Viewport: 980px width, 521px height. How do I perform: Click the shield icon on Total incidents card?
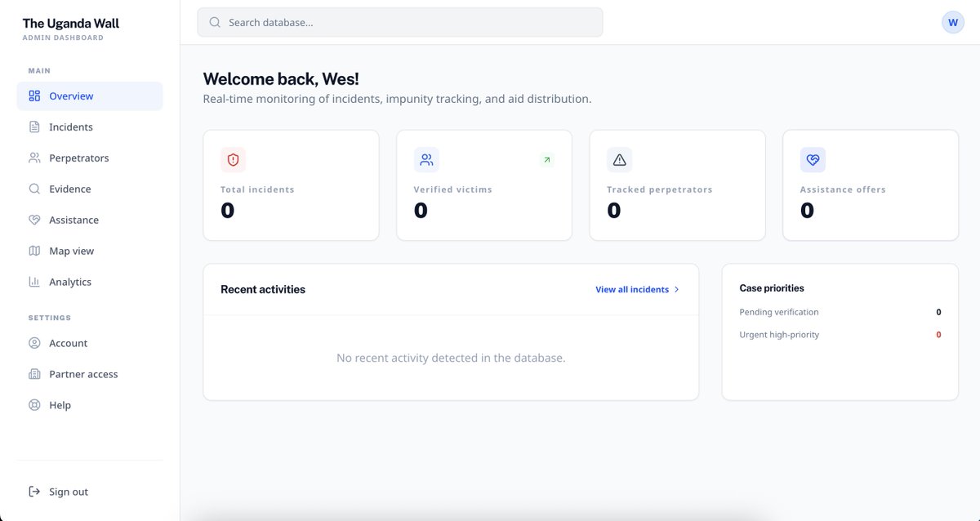(x=233, y=159)
